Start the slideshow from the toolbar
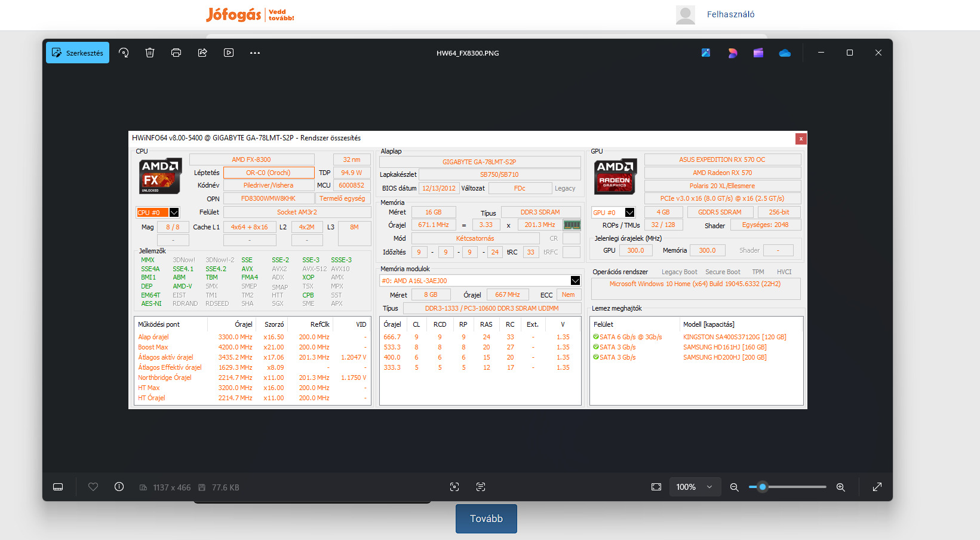 tap(229, 53)
